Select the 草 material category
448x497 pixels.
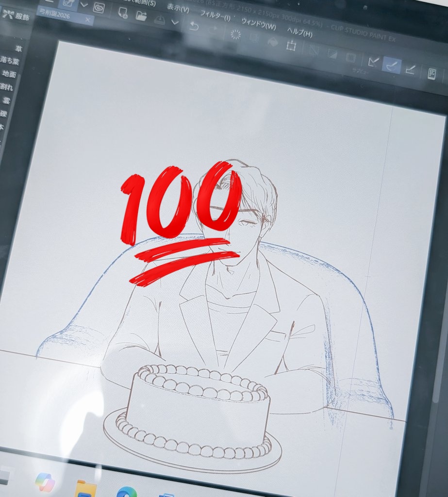pyautogui.click(x=19, y=49)
